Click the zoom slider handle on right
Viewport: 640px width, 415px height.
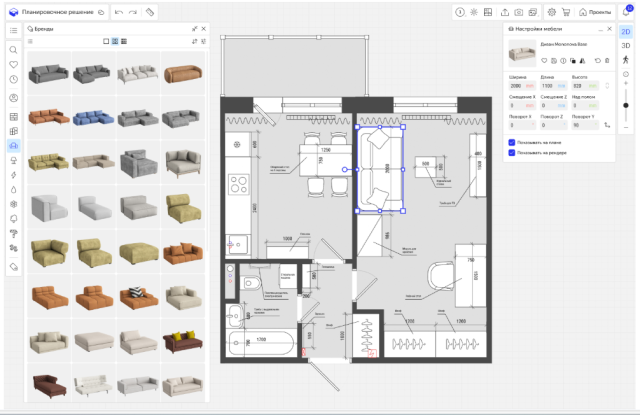[626, 105]
